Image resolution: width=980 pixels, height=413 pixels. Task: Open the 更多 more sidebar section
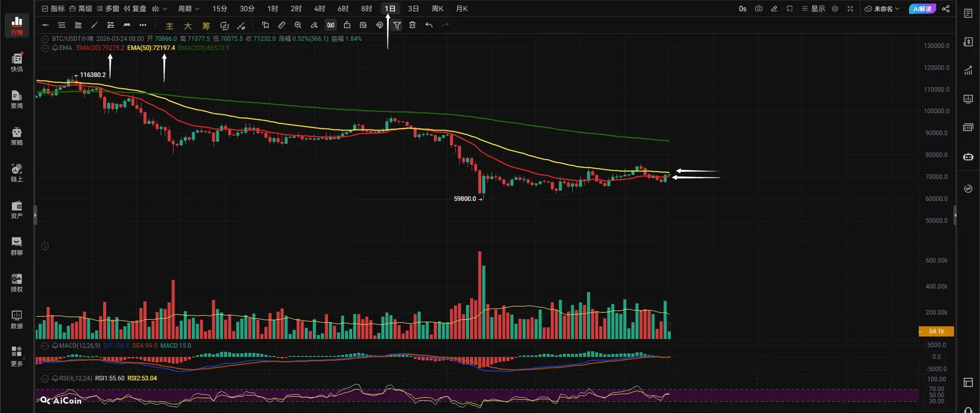17,356
